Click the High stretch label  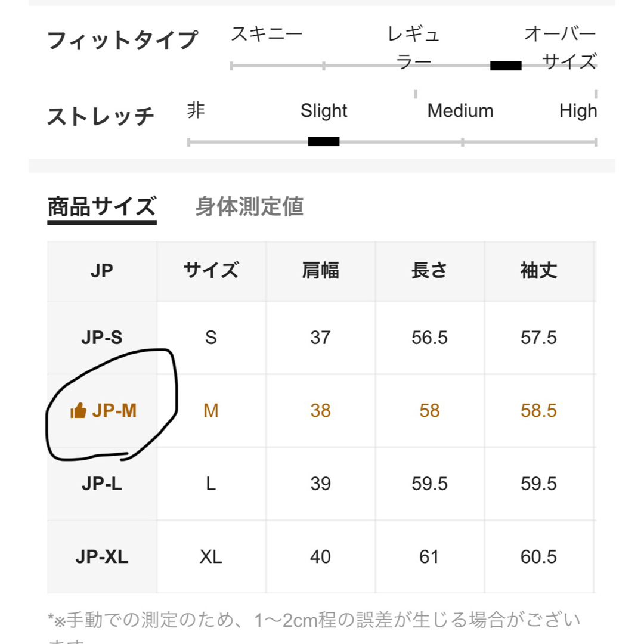(x=578, y=111)
